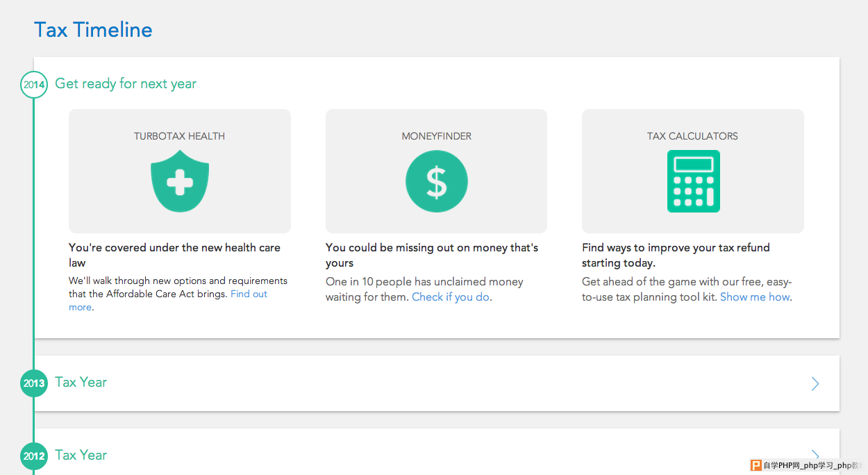The width and height of the screenshot is (868, 475).
Task: Click the 'TURBOTAX HEALTH' card label
Action: coord(179,136)
